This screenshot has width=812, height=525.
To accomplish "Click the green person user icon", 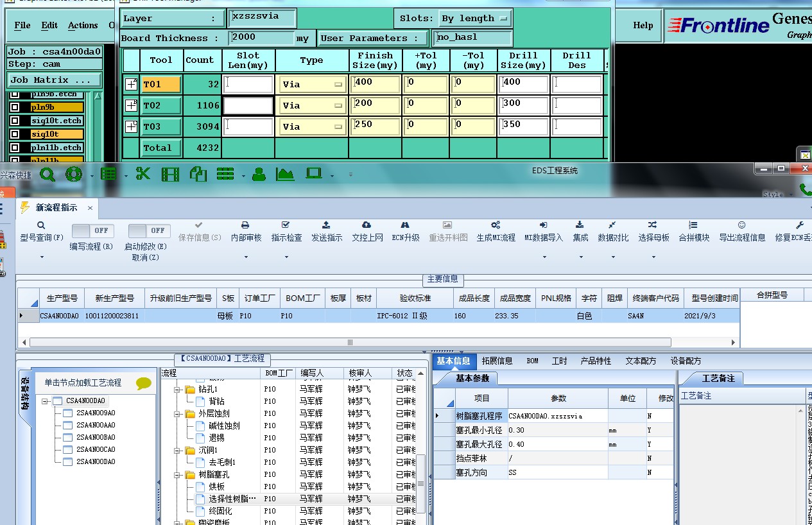I will 259,174.
